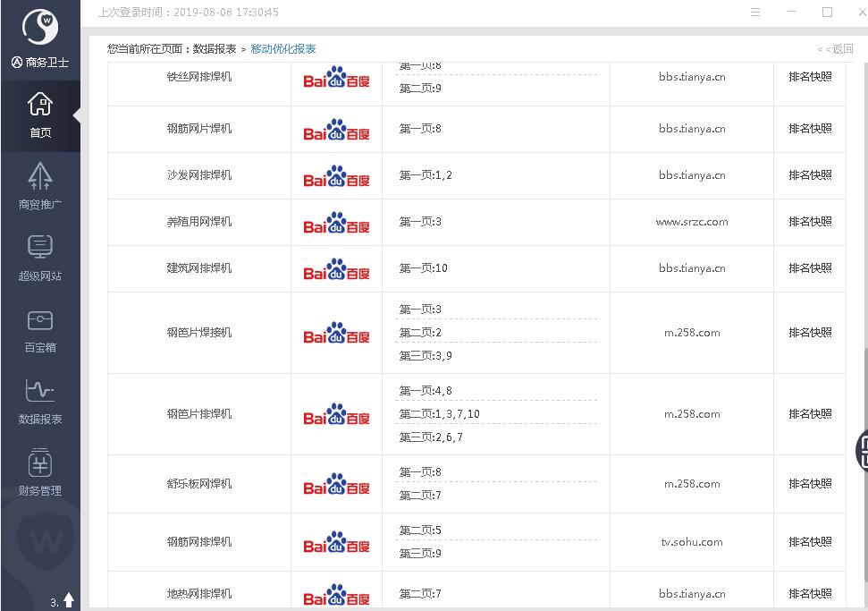View 排名快照 for 沙发网排焊机
Image resolution: width=868 pixels, height=611 pixels.
[x=810, y=175]
